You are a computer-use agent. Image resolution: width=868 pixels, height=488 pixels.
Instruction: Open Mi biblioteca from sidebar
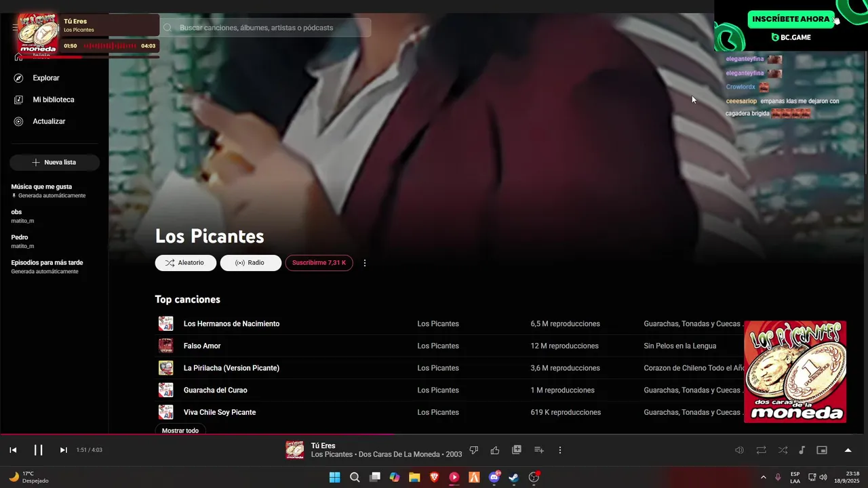click(x=54, y=100)
